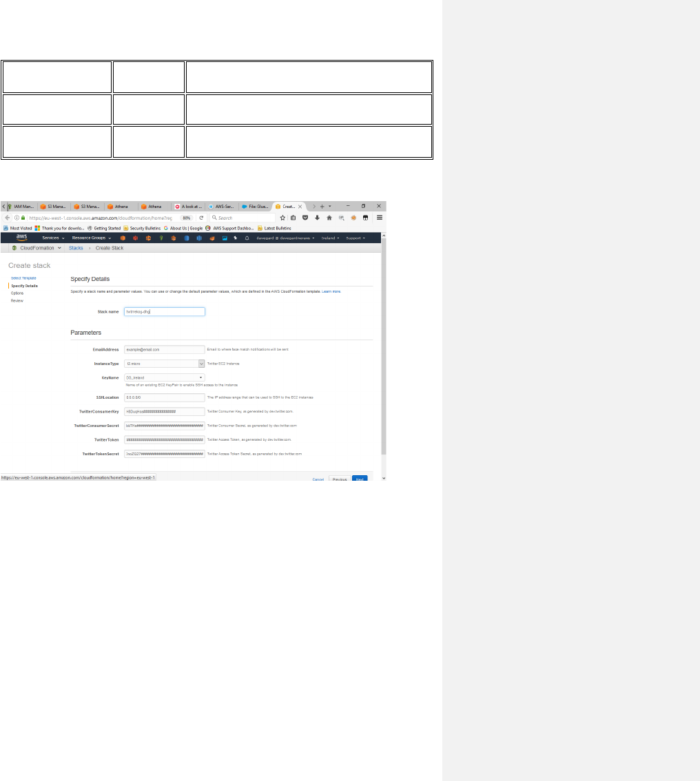
Task: Click the CloudFormation service icon in breadcrumb bar
Action: point(14,247)
